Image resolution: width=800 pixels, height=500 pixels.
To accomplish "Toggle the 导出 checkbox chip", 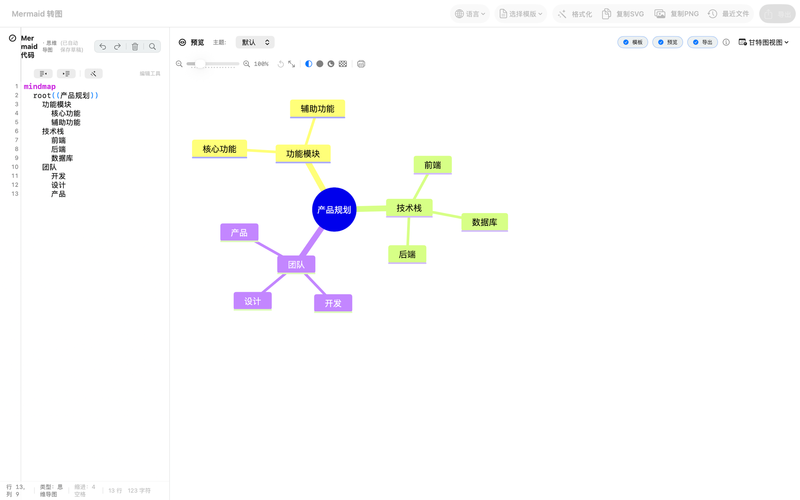I will (703, 42).
